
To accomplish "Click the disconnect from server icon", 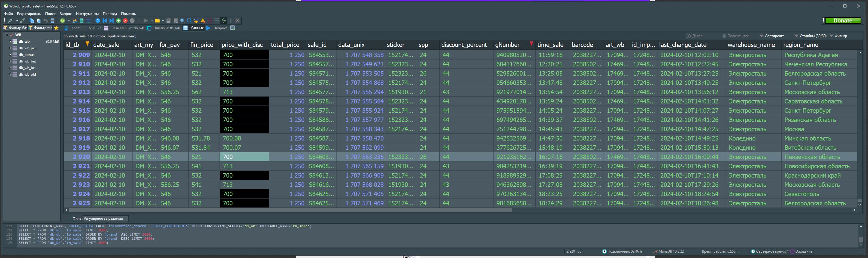I will (x=22, y=21).
